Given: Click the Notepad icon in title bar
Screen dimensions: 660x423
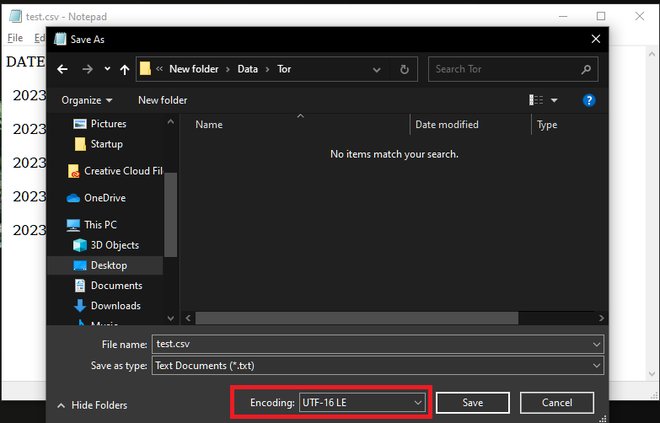Looking at the screenshot, I should pos(15,16).
